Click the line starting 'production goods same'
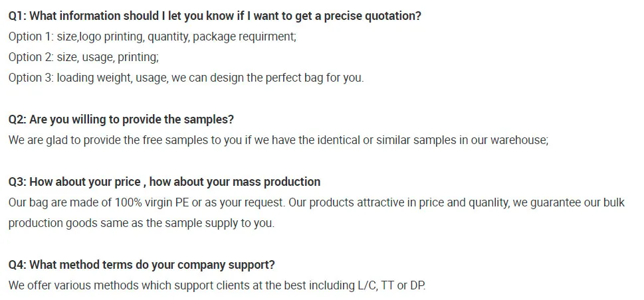Image resolution: width=644 pixels, height=300 pixels. click(141, 223)
